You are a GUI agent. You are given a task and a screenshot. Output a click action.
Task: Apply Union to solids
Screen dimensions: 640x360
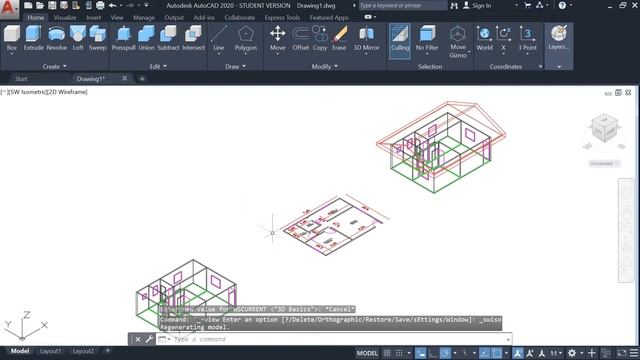(146, 39)
